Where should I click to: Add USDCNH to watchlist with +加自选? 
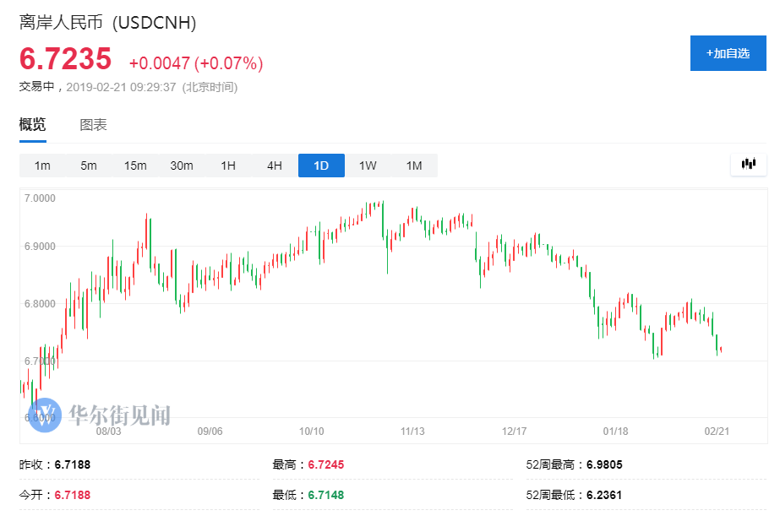click(728, 53)
